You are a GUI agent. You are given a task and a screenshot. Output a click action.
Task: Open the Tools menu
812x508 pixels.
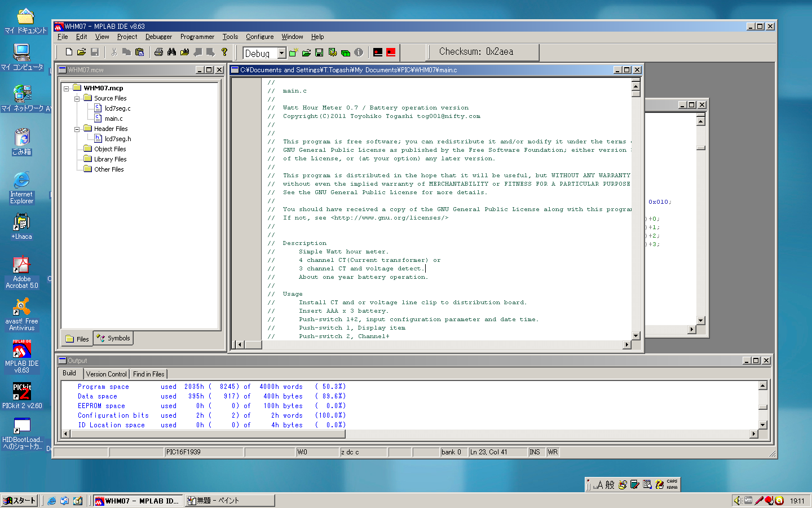click(230, 37)
